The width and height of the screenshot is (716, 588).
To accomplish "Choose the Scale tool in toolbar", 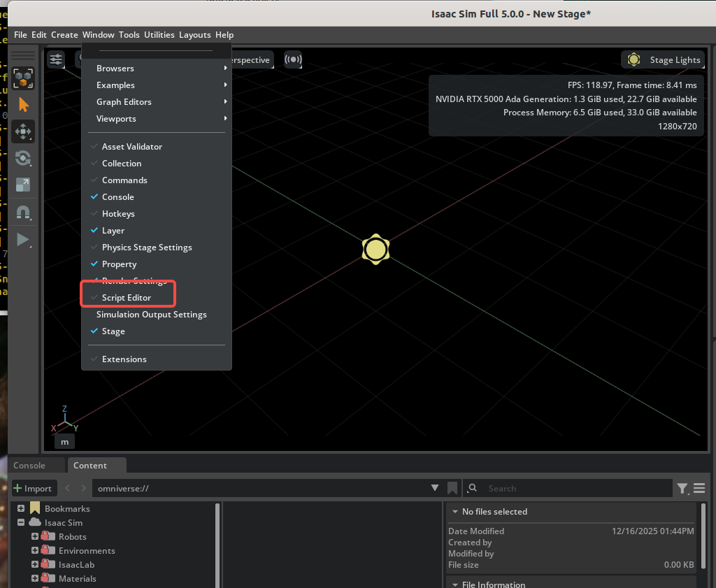I will (23, 185).
